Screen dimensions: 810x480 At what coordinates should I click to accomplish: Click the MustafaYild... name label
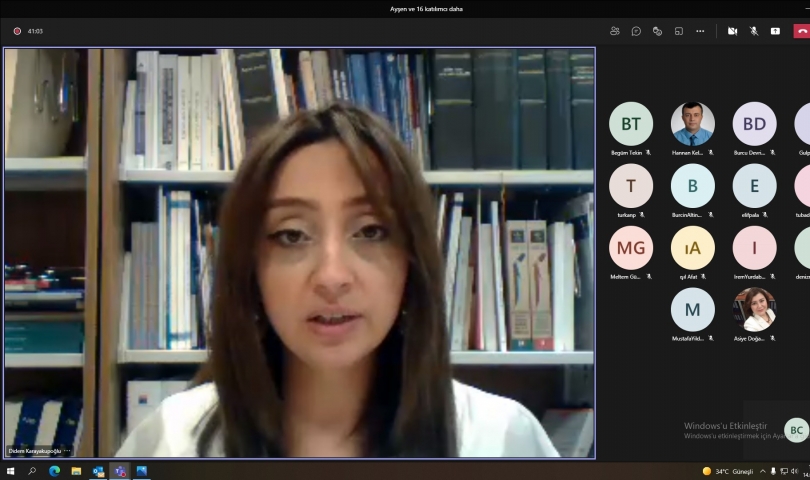[688, 339]
